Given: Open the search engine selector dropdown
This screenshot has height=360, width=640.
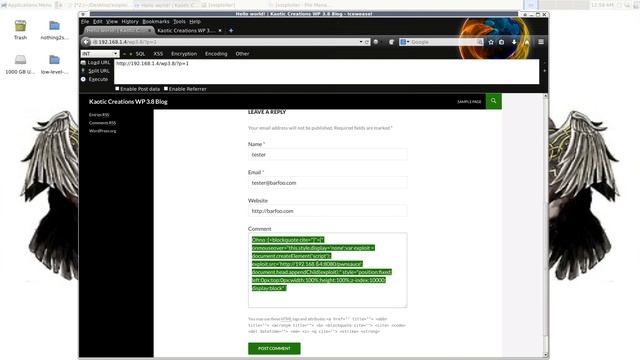Looking at the screenshot, I should tap(404, 42).
